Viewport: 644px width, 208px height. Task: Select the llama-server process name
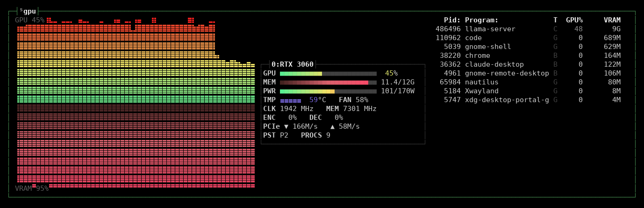click(x=490, y=29)
